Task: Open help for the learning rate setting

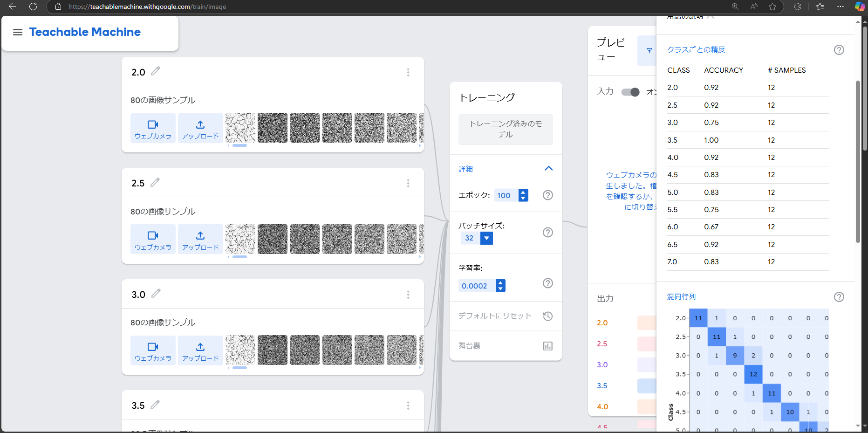Action: [x=548, y=283]
